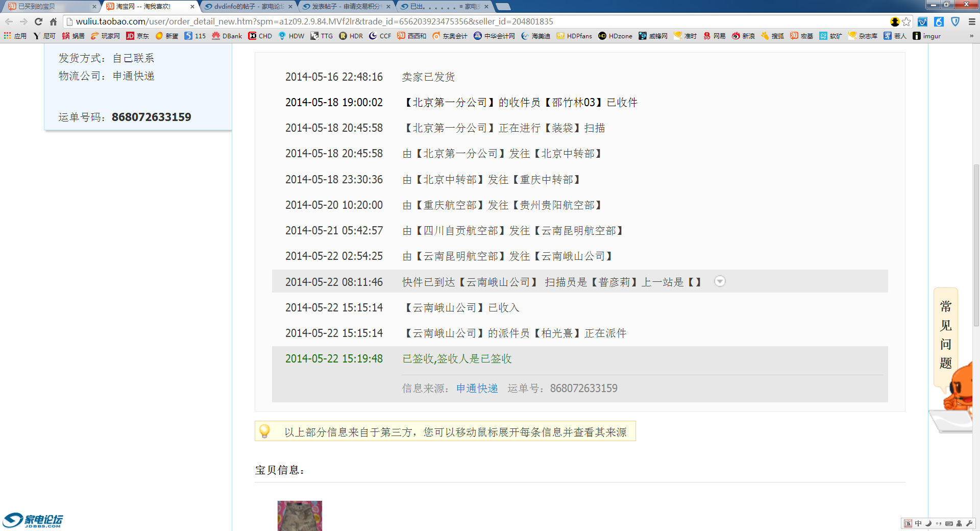
Task: Open the Chrome menu hamburger icon
Action: (x=972, y=21)
